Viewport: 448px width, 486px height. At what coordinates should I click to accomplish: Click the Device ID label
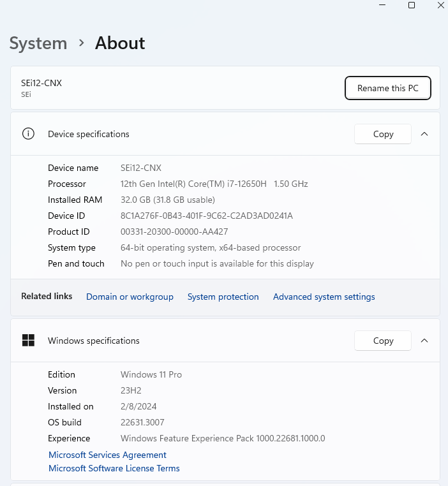coord(66,216)
